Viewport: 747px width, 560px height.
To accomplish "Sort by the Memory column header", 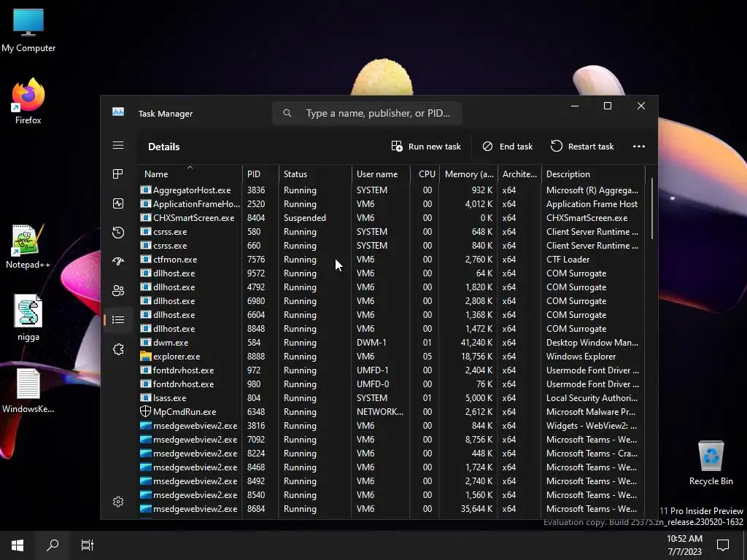I will pyautogui.click(x=469, y=174).
